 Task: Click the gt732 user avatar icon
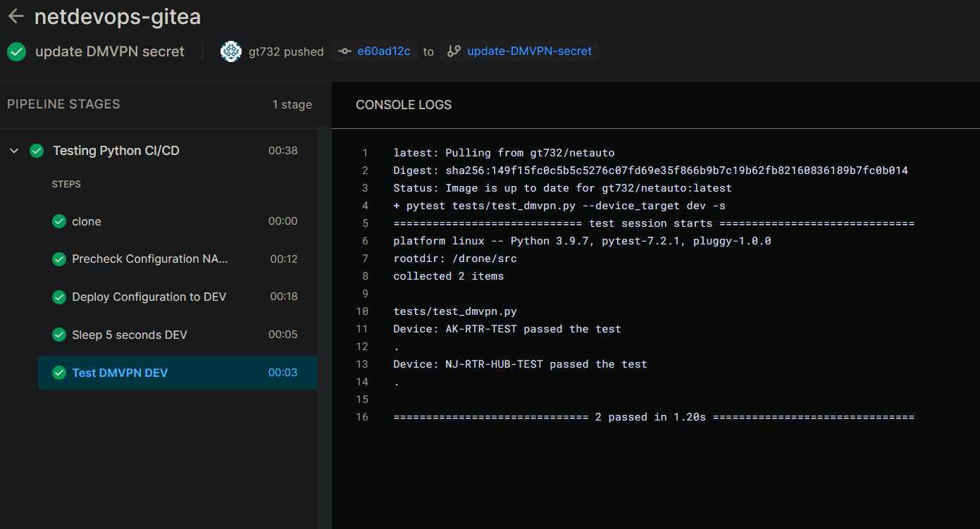[231, 51]
